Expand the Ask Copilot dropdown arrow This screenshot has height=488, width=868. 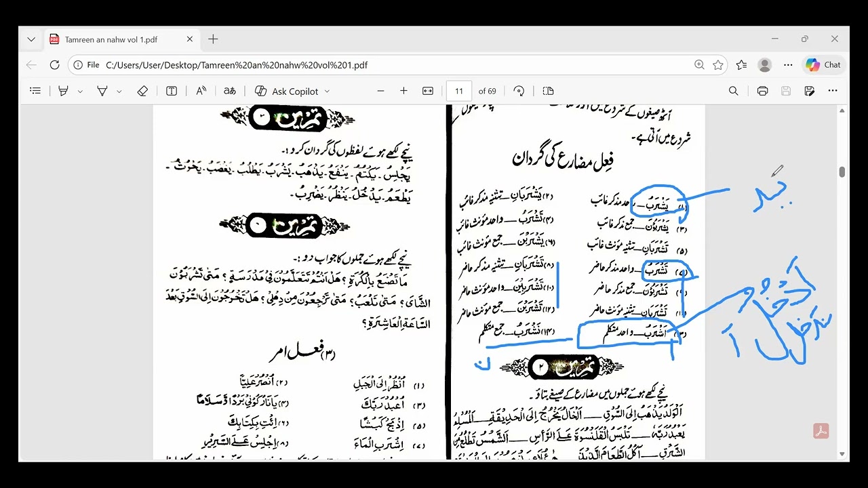tap(327, 91)
